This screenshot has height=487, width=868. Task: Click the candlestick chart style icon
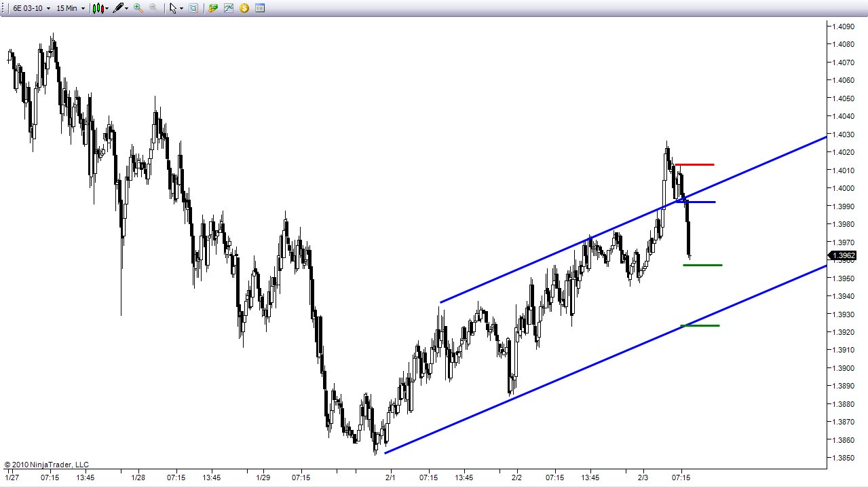pyautogui.click(x=98, y=8)
